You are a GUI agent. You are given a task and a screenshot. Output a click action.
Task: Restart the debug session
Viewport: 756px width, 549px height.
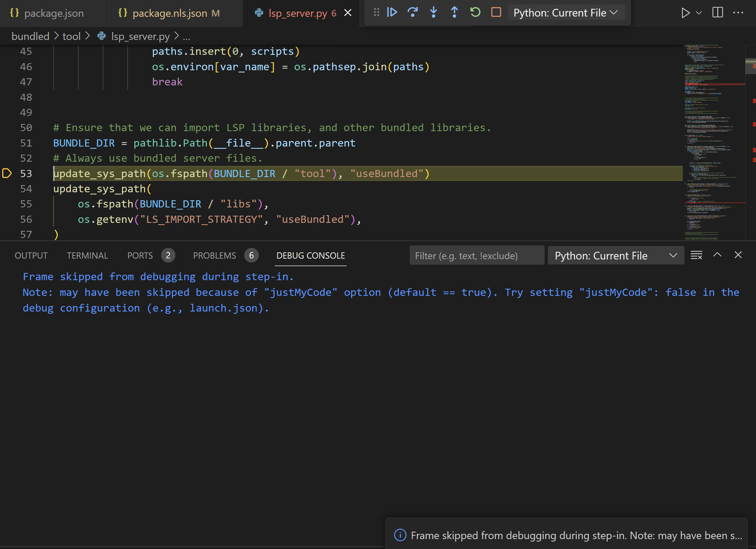pyautogui.click(x=475, y=13)
